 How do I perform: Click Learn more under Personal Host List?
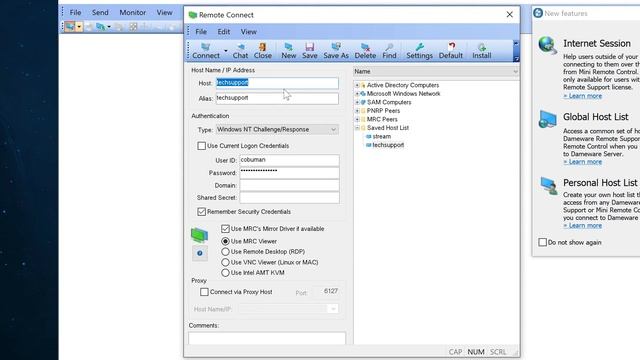coord(582,226)
